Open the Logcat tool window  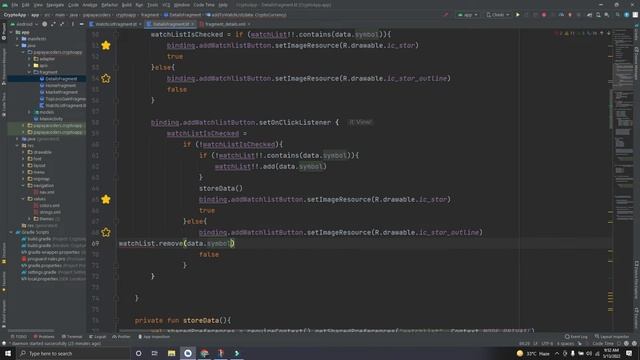click(98, 337)
